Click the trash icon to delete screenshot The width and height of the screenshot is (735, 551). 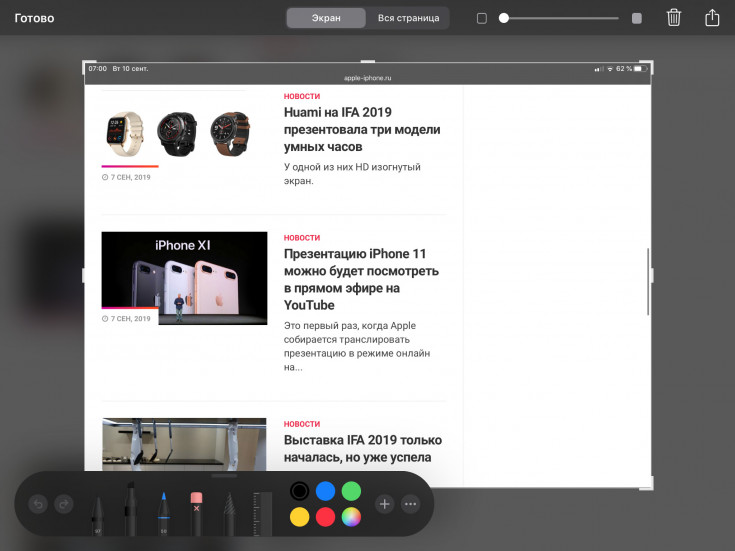tap(674, 18)
